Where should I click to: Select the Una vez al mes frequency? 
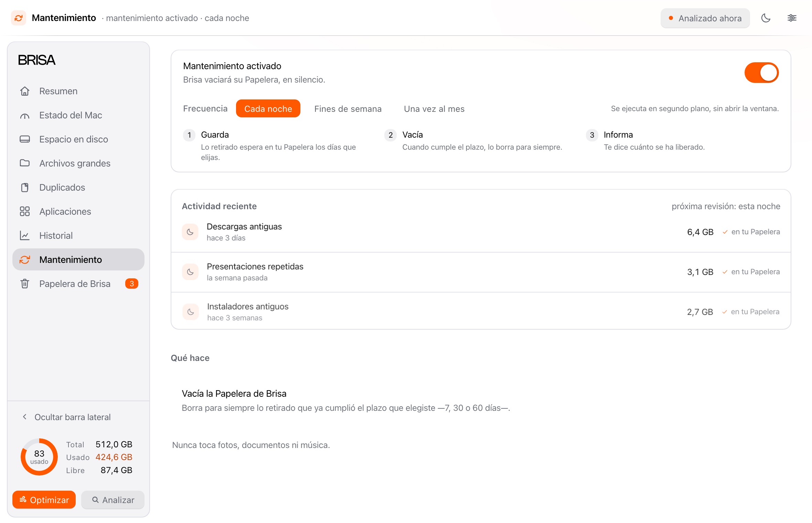[x=434, y=109]
